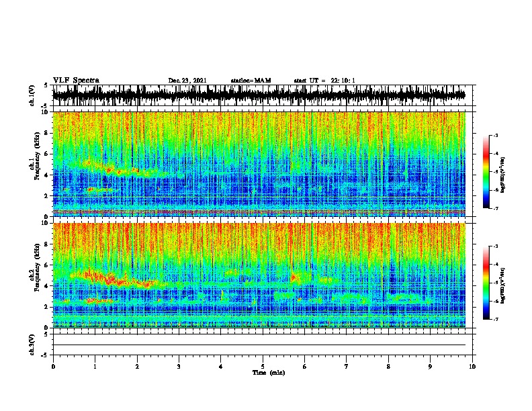Click the "2" kHz tick of ch.2 spectrogram
The image size is (532, 411).
click(x=48, y=307)
